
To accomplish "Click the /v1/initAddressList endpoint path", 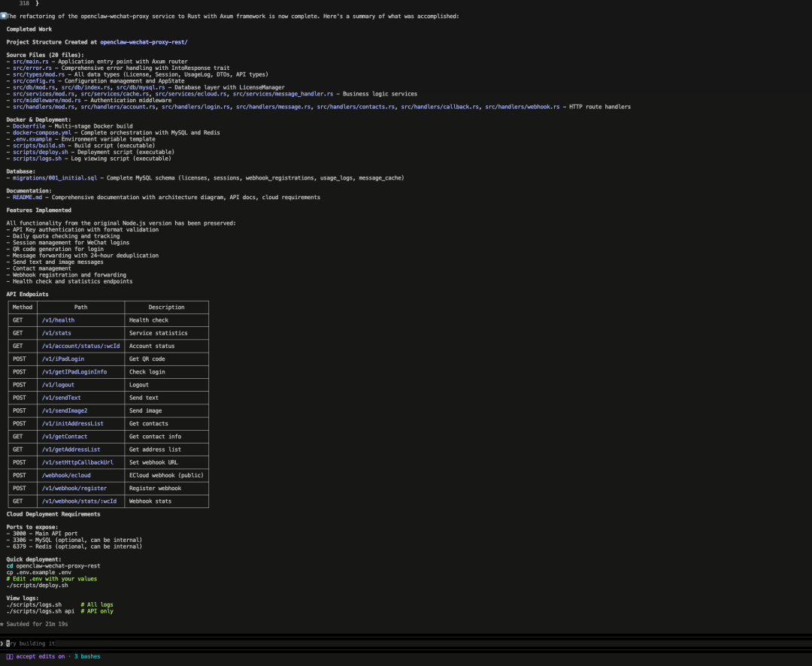I will [72, 424].
